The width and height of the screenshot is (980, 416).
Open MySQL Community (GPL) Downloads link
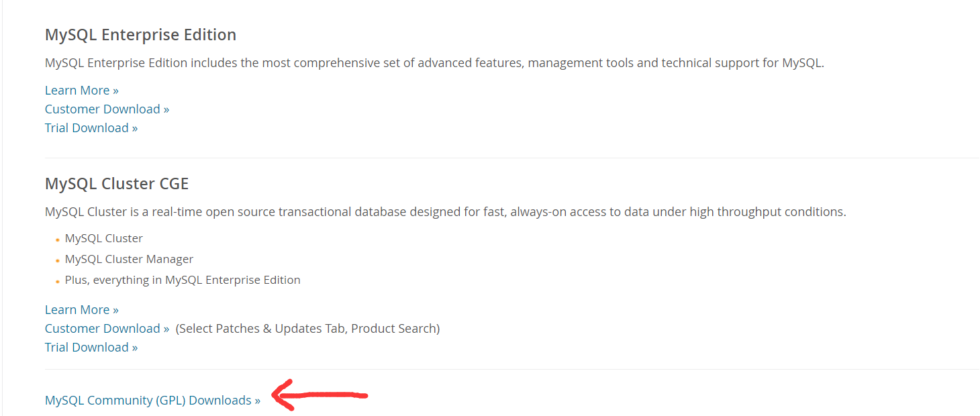point(152,401)
